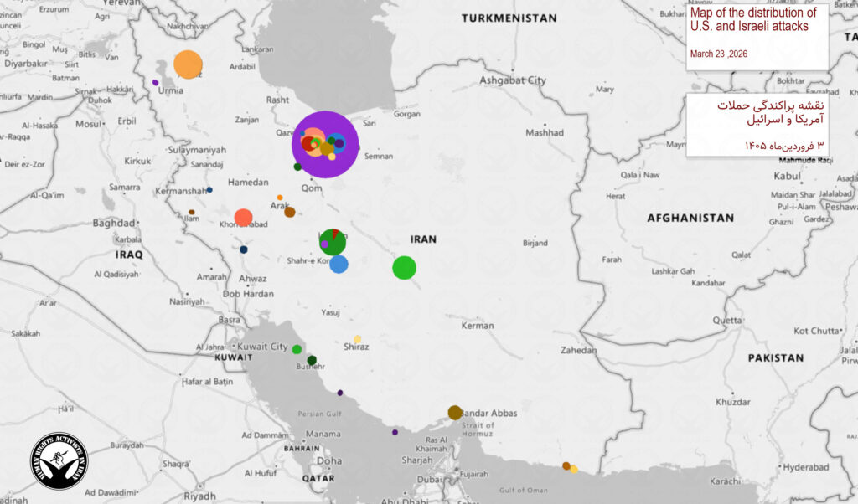Click the green circle with red slice near Isfahan
Viewport: 858px width, 504px height.
click(333, 241)
